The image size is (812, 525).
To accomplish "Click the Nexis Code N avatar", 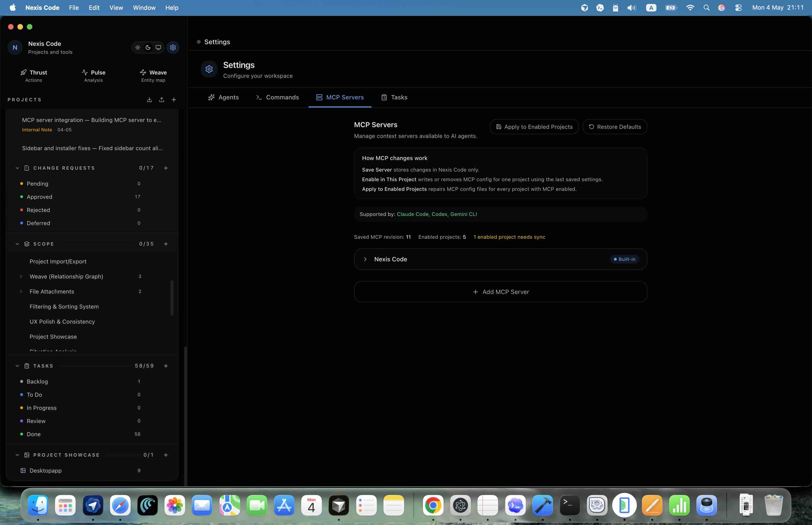I will click(x=15, y=47).
